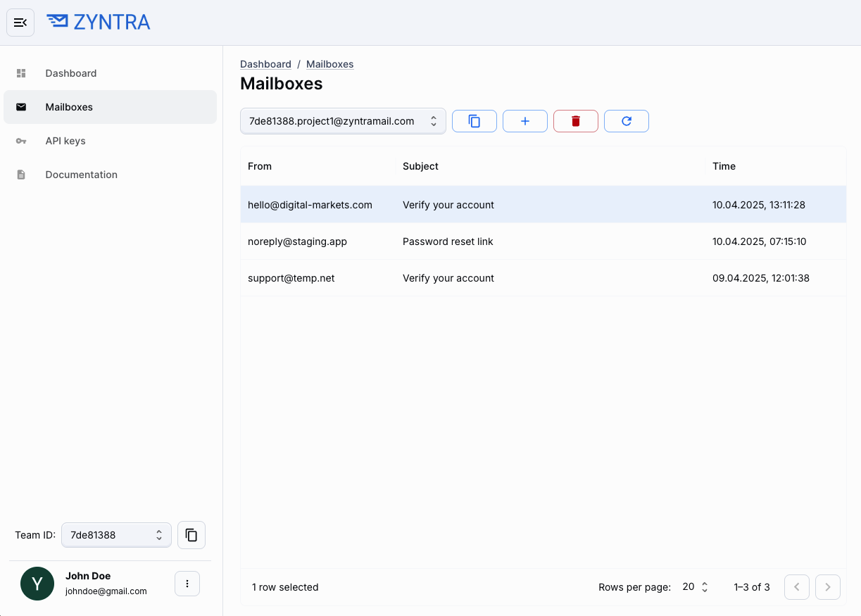Delete mailbox red trash icon
Viewport: 861px width, 616px height.
click(576, 121)
